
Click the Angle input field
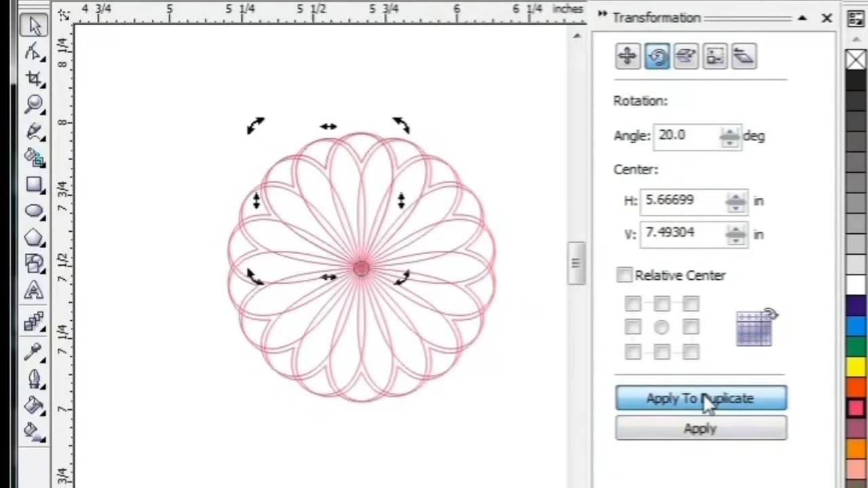pos(688,136)
